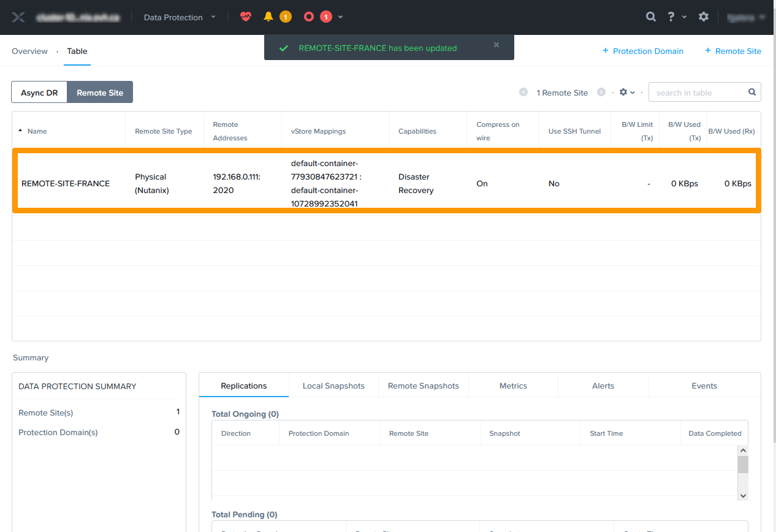Click the Nutanix X logo icon

click(x=18, y=17)
